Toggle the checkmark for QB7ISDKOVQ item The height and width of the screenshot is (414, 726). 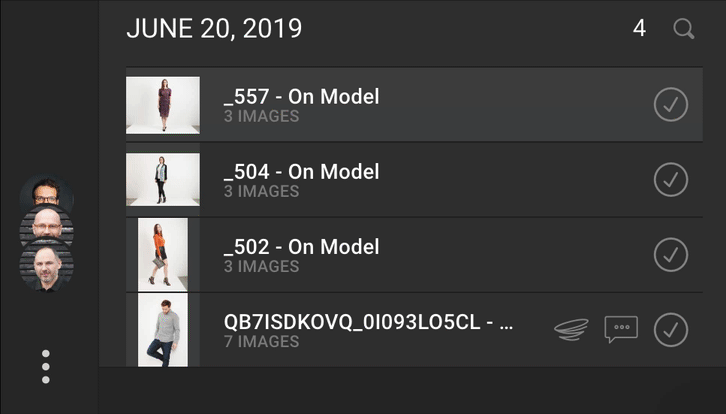click(x=670, y=329)
